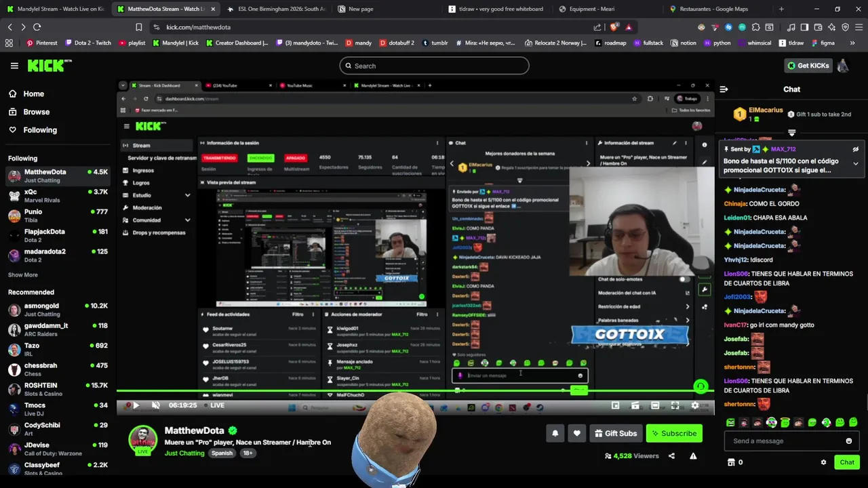Screen dimensions: 868x488
Task: Open the notion bookmark
Action: (684, 43)
